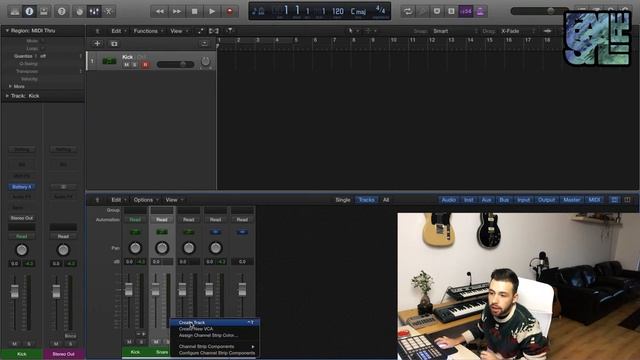Collapse the Region MIDI Thru disclosure triangle
Image resolution: width=640 pixels, height=360 pixels.
point(7,31)
